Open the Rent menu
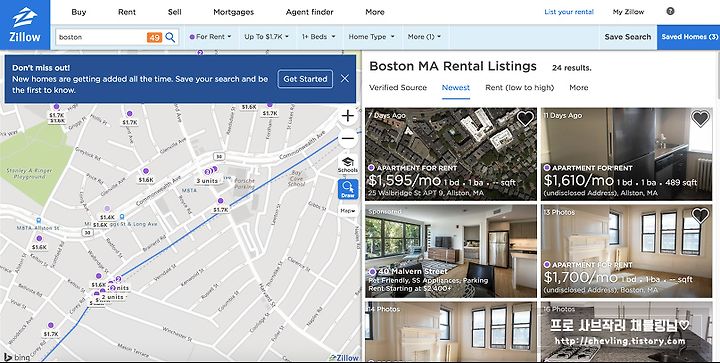This screenshot has height=363, width=720. [127, 12]
